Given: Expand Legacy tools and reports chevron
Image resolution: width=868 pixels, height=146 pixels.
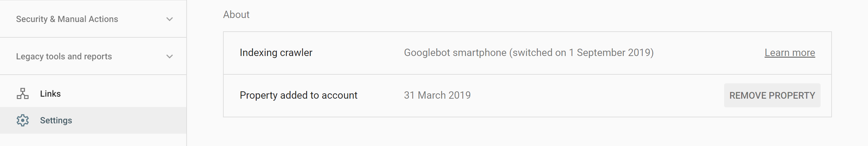Looking at the screenshot, I should click(x=170, y=57).
